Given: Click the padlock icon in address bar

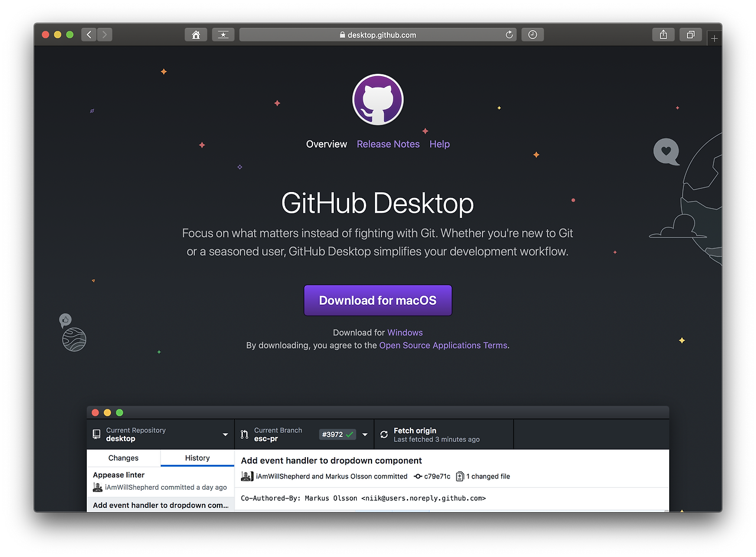Looking at the screenshot, I should pos(343,35).
